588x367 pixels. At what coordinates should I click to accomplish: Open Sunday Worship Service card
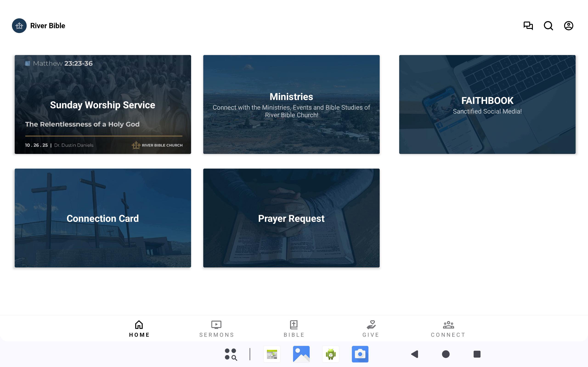click(x=103, y=104)
